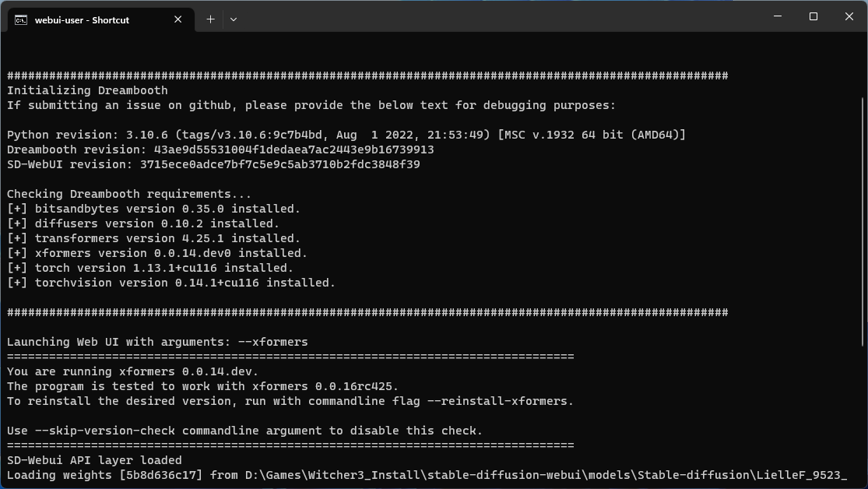Click the torchvision version line
Viewport: 868px width, 489px height.
[x=171, y=283]
